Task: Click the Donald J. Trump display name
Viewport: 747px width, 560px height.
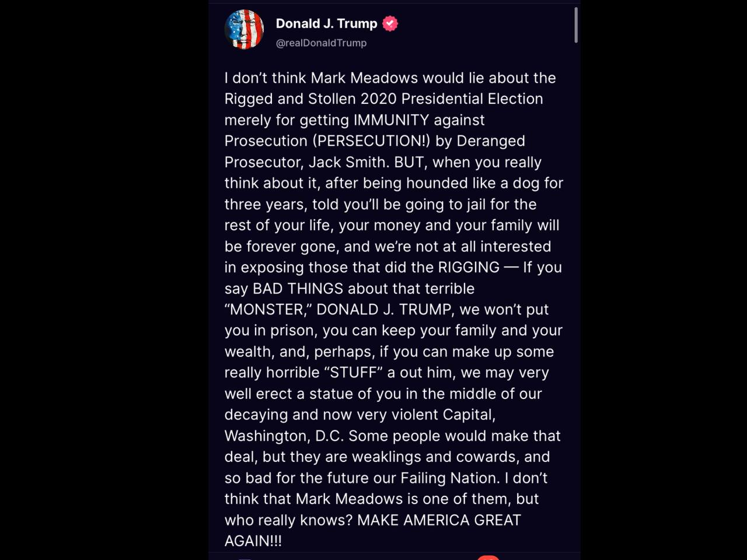Action: [326, 23]
